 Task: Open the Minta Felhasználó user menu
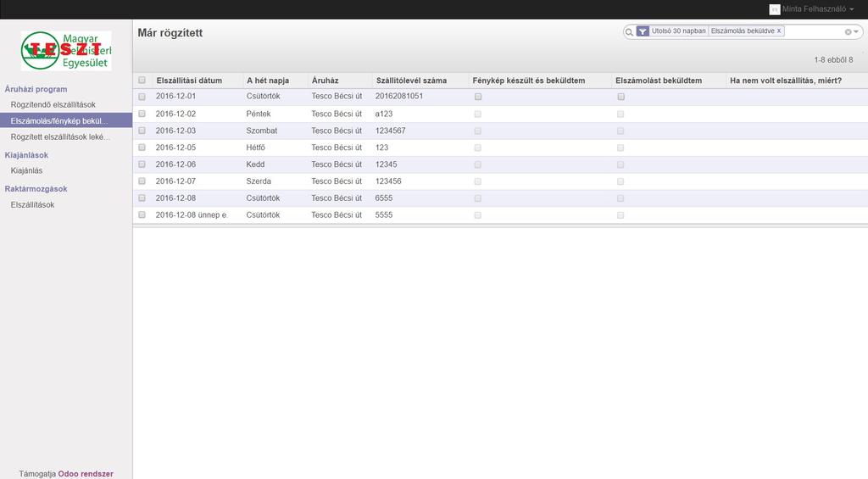(x=818, y=9)
